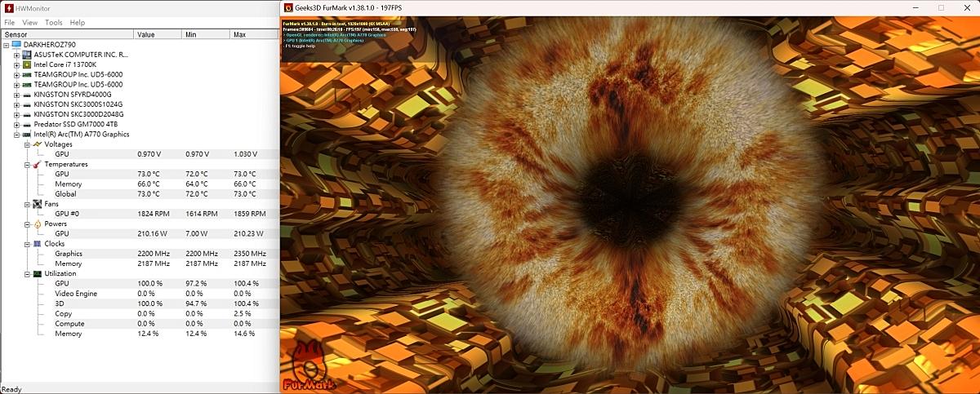Click the Max column header

[239, 35]
